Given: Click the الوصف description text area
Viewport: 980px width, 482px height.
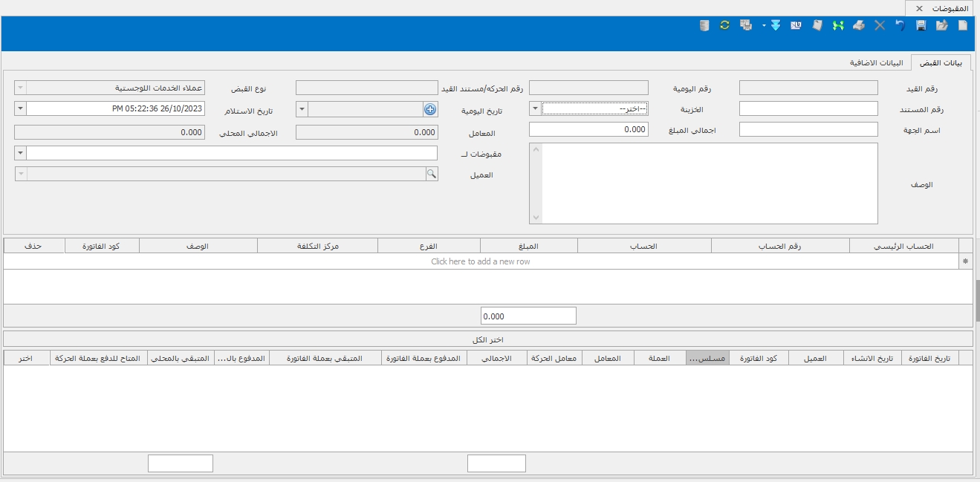Looking at the screenshot, I should coord(710,183).
